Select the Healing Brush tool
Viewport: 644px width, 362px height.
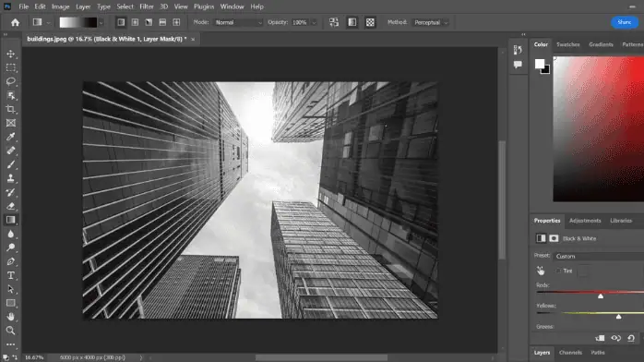pyautogui.click(x=11, y=151)
